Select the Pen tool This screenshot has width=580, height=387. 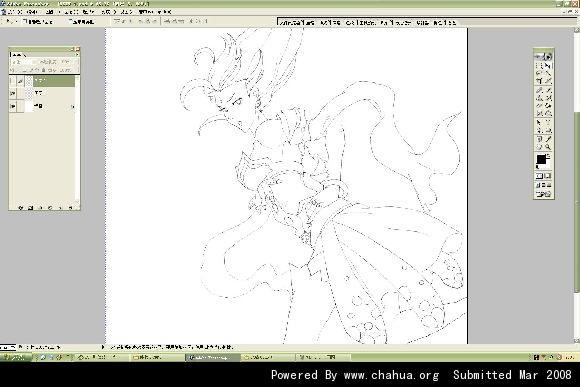pos(539,130)
